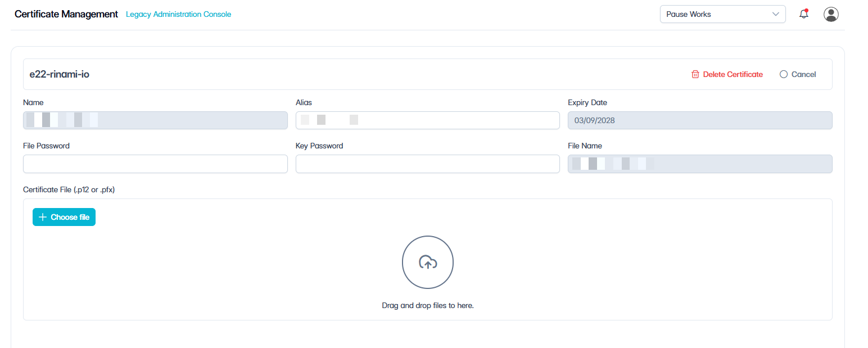Click into the Key Password field
This screenshot has height=348, width=868.
[x=428, y=164]
